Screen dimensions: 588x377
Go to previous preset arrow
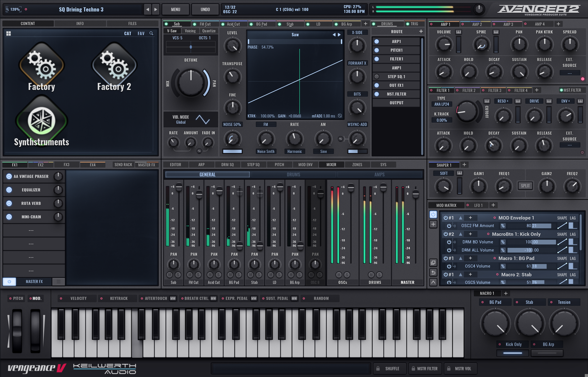pyautogui.click(x=147, y=9)
